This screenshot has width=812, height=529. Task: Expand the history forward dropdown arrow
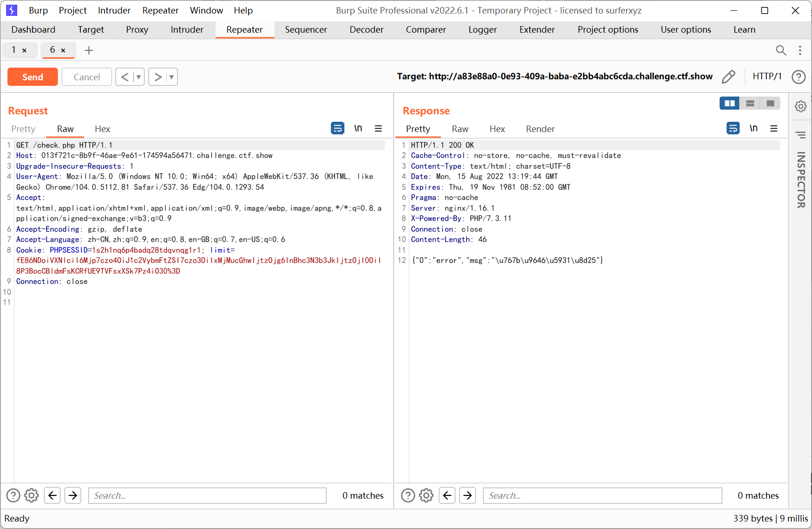coord(172,77)
